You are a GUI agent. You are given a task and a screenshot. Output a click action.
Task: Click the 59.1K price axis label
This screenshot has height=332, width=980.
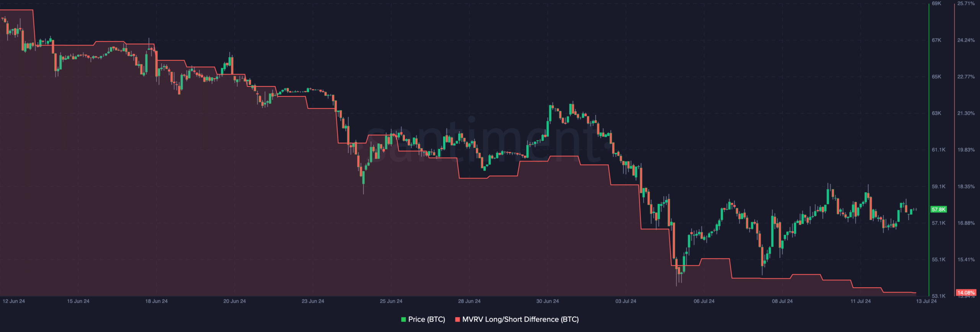939,186
